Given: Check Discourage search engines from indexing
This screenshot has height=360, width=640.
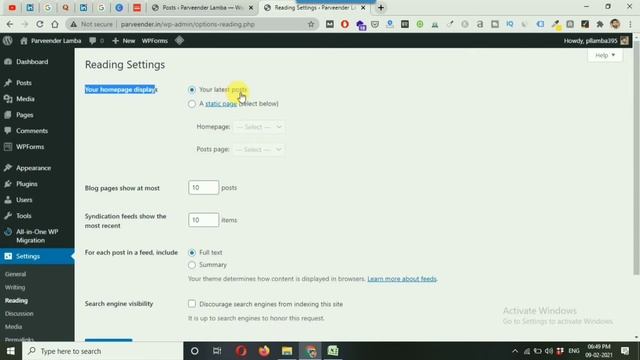Looking at the screenshot, I should [x=192, y=304].
